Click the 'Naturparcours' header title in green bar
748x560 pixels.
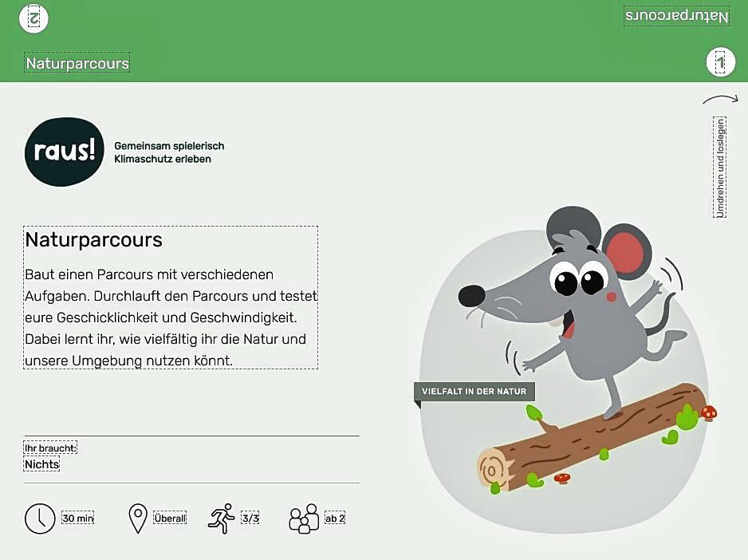[x=77, y=63]
